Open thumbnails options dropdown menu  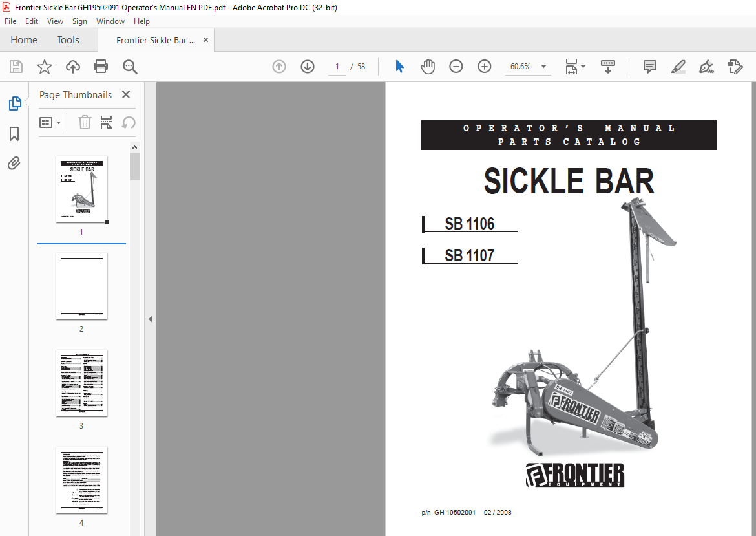click(x=50, y=123)
